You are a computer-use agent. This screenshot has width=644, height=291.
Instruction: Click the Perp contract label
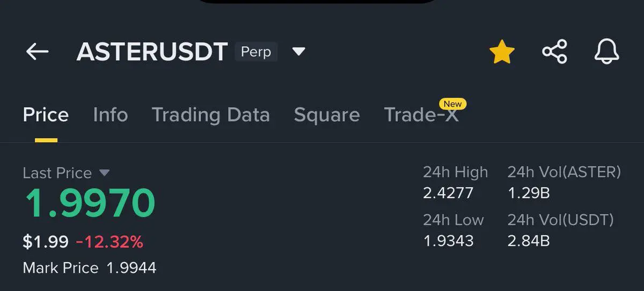click(x=256, y=52)
